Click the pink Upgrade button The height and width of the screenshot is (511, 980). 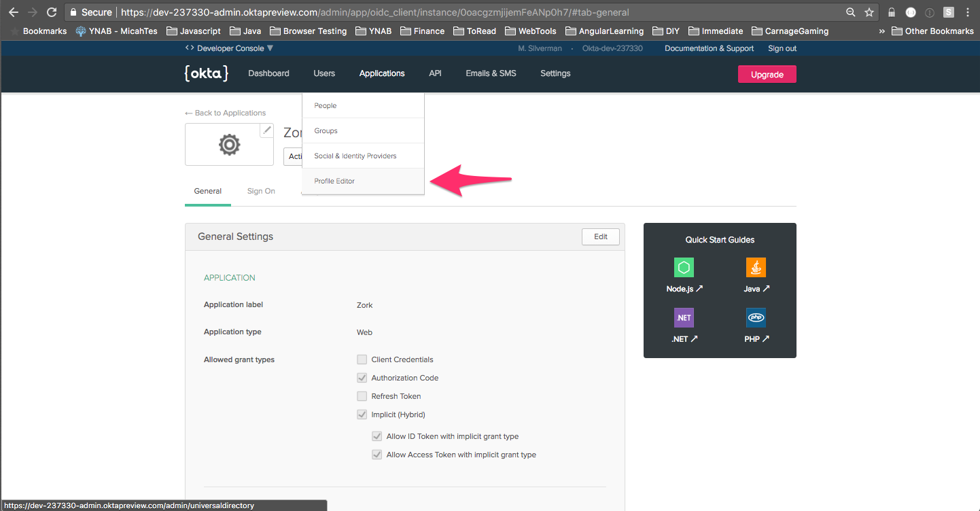[767, 74]
